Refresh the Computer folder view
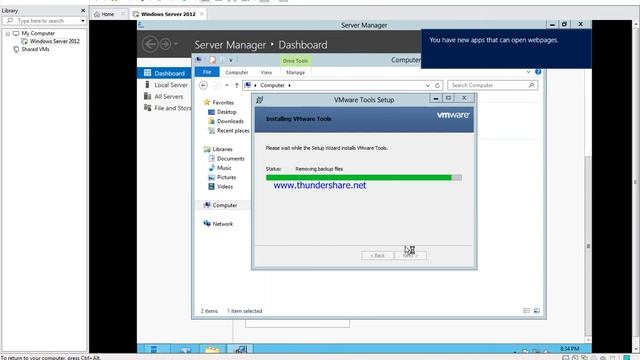The height and width of the screenshot is (360, 640). (x=437, y=85)
